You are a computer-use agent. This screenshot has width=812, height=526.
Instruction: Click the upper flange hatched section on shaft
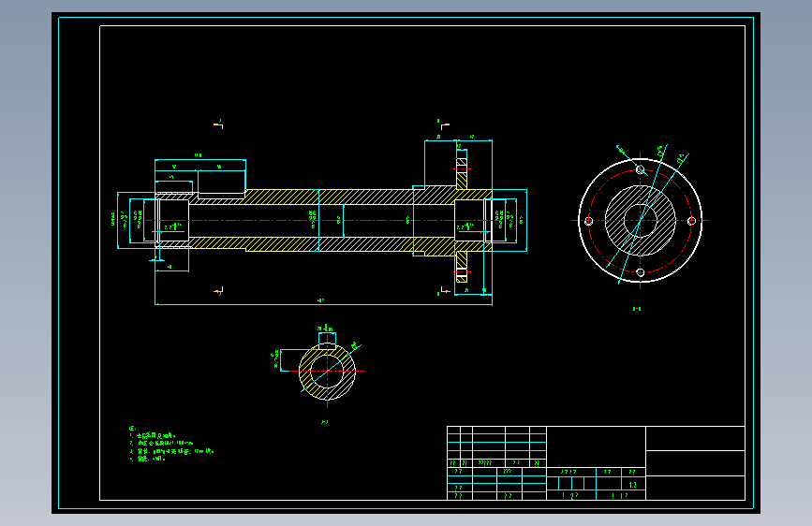462,174
